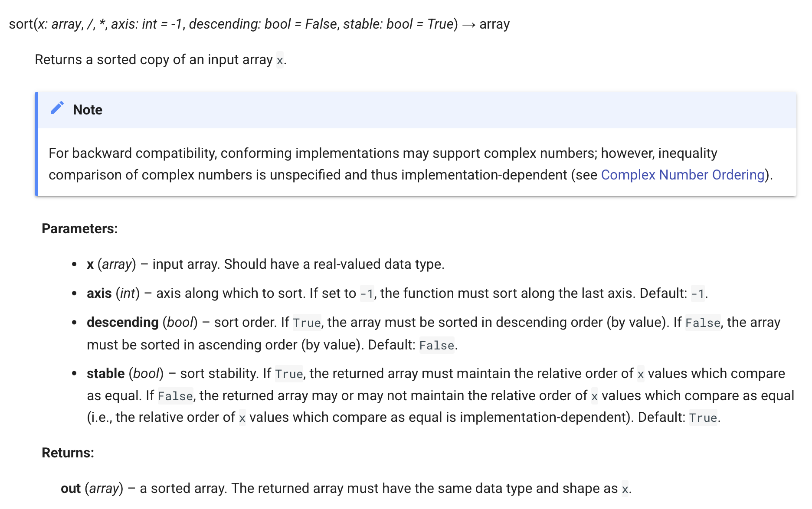Image resolution: width=812 pixels, height=509 pixels.
Task: Click the bold "stable" parameter name in list
Action: pos(106,374)
